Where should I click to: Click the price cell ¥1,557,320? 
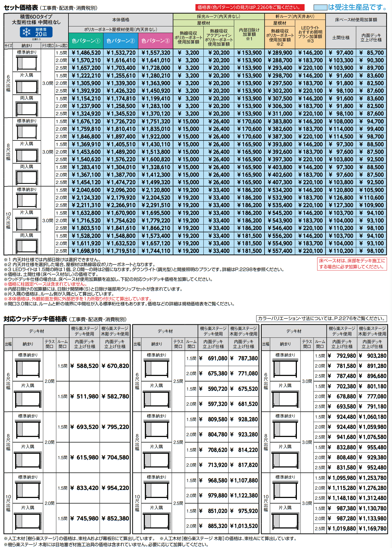(x=156, y=53)
